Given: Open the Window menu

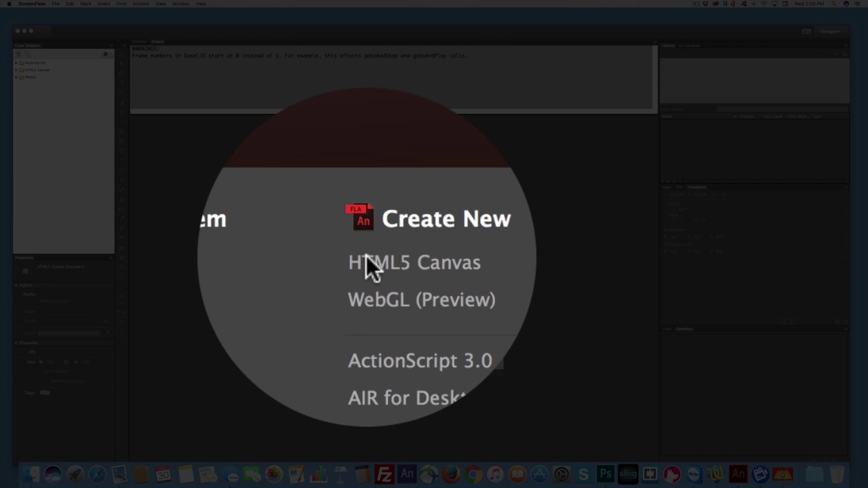Looking at the screenshot, I should click(181, 3).
